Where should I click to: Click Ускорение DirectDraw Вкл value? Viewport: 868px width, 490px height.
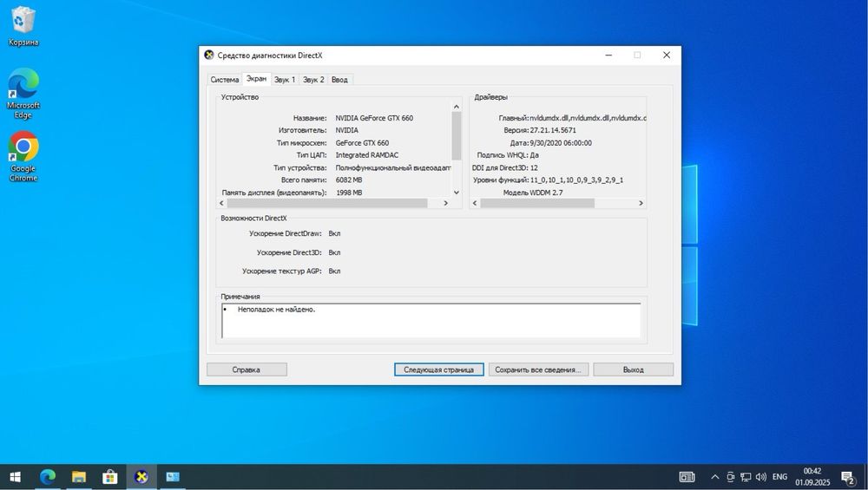[334, 233]
